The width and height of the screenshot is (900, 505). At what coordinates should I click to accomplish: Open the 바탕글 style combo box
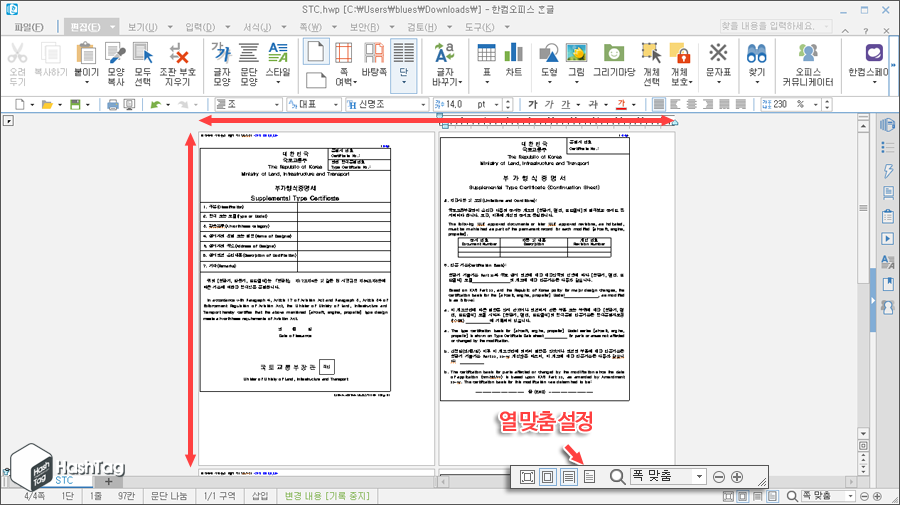coord(247,104)
